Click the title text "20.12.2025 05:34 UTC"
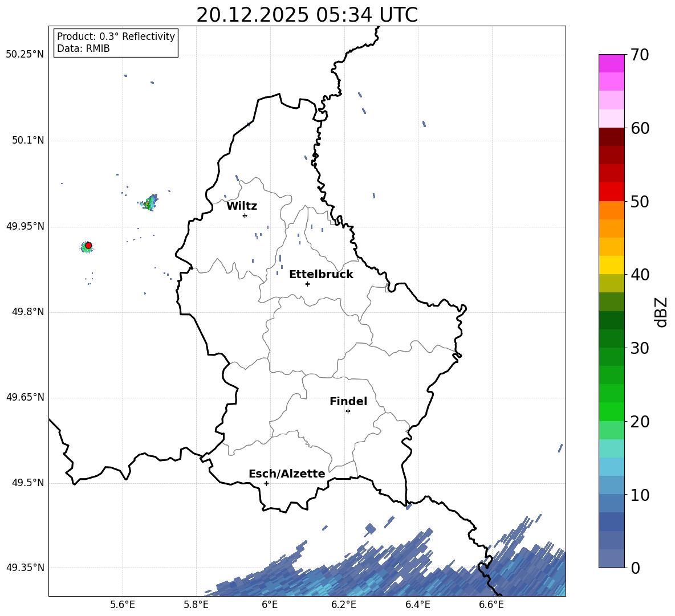675x616 pixels. [307, 15]
